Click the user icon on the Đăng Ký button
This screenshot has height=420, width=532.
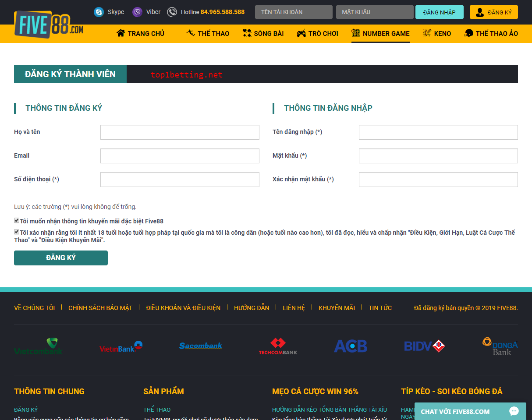click(480, 12)
